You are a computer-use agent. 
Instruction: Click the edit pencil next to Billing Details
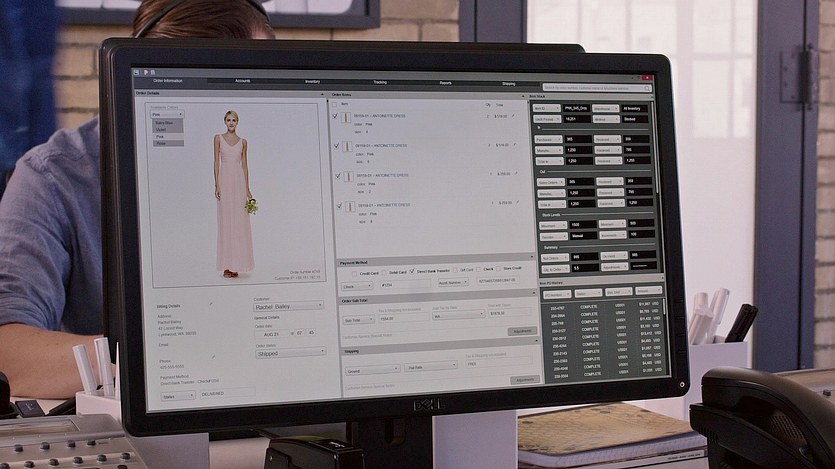coord(211,304)
